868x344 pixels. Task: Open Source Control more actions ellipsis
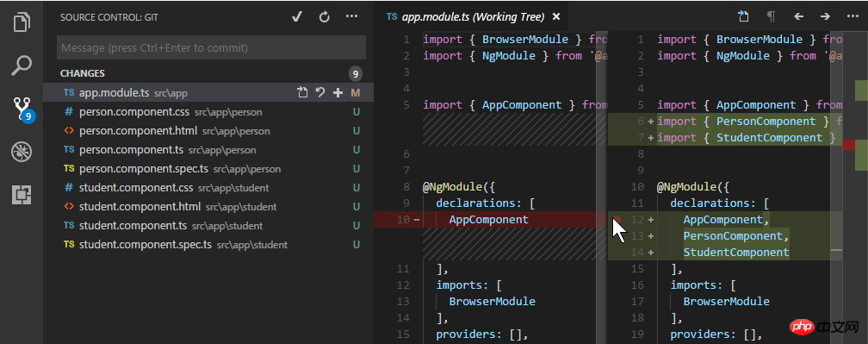point(351,17)
